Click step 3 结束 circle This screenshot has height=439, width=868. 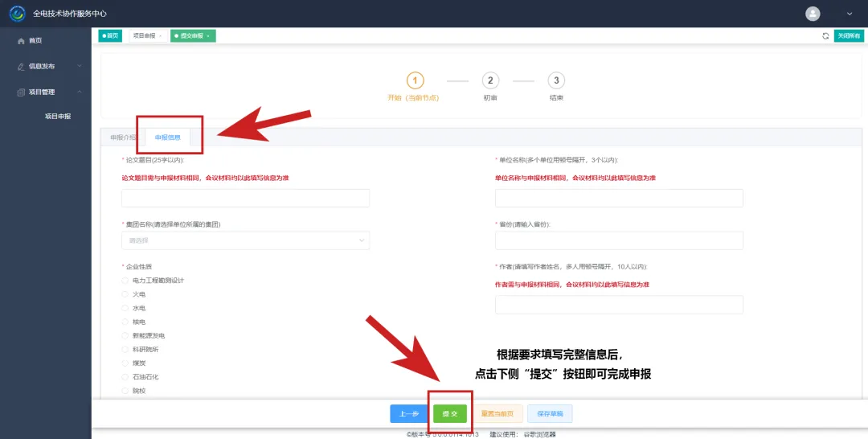[x=556, y=81]
